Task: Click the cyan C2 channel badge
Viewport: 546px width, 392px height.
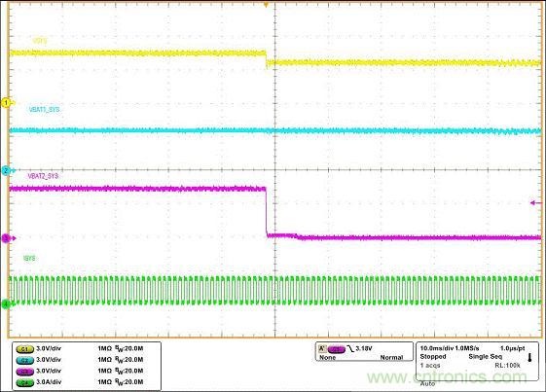Action: coord(25,360)
